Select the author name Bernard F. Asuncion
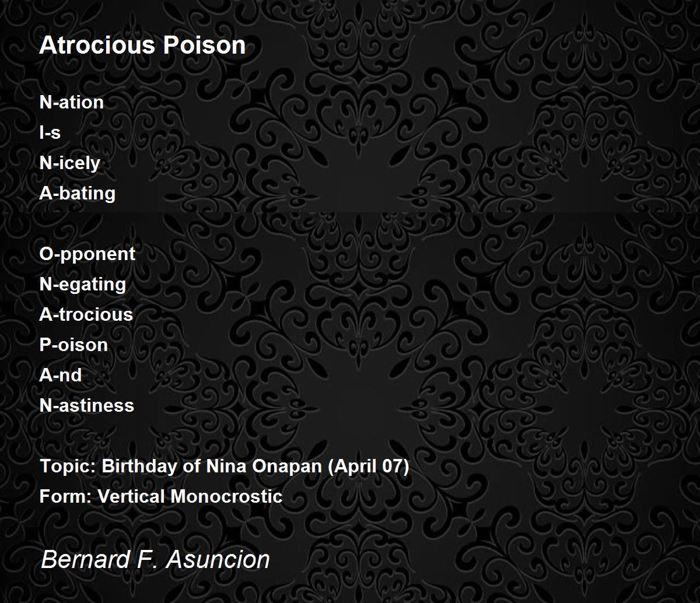 155,559
